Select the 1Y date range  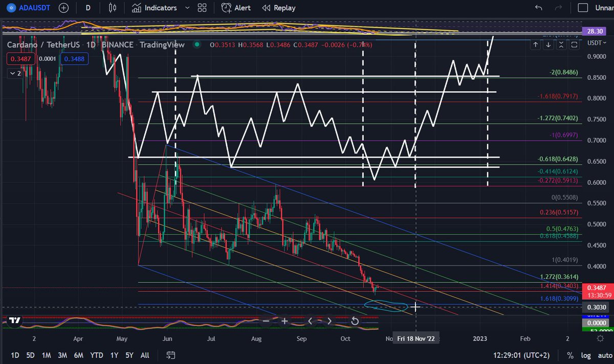(x=114, y=355)
